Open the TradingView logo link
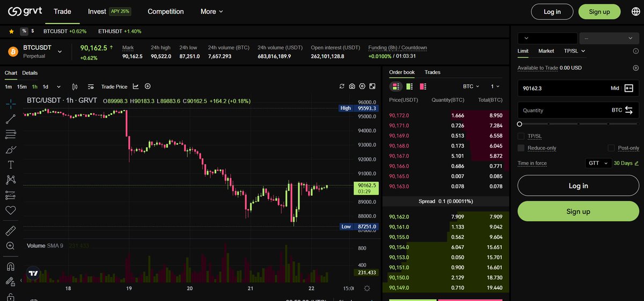The image size is (644, 301). (x=33, y=273)
